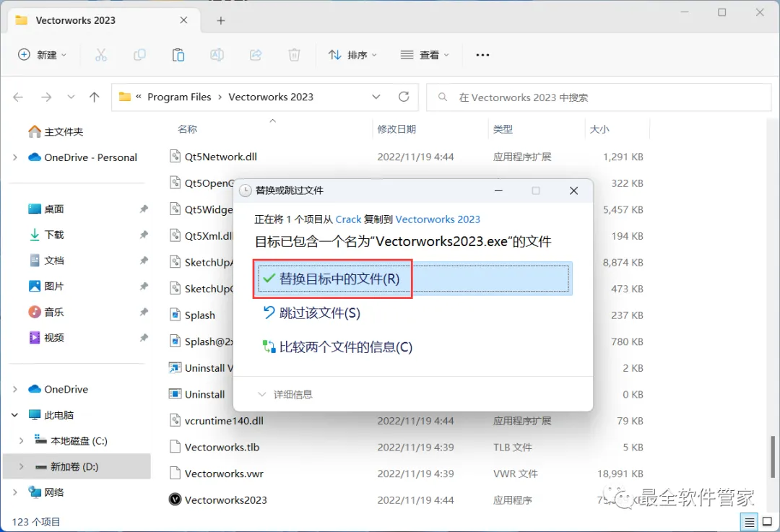Expand the address bar history dropdown
This screenshot has height=532, width=780.
(376, 97)
